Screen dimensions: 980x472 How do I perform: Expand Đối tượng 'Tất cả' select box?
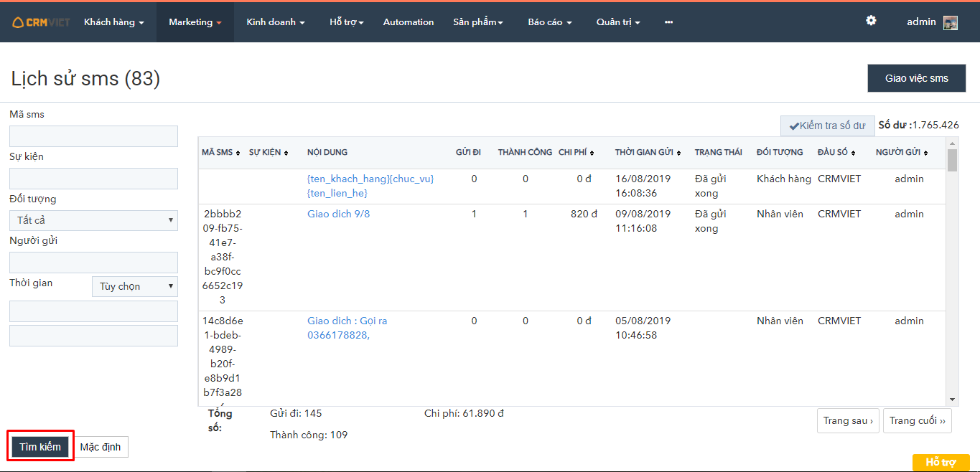(93, 220)
